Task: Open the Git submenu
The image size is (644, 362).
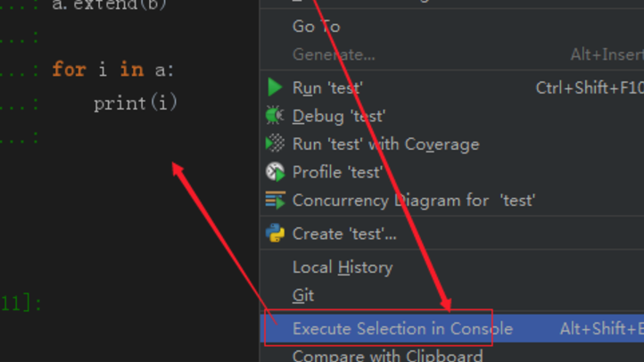Action: click(x=303, y=295)
